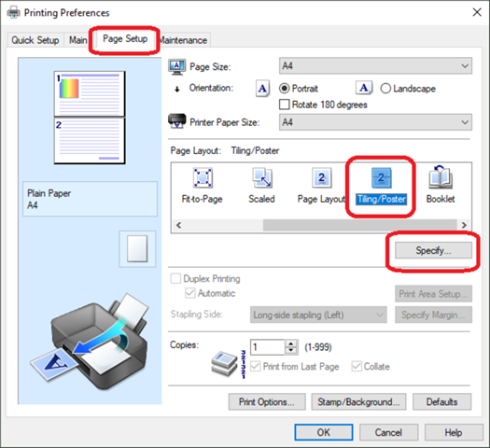Choose the Booklet layout icon
The width and height of the screenshot is (490, 448).
[441, 177]
